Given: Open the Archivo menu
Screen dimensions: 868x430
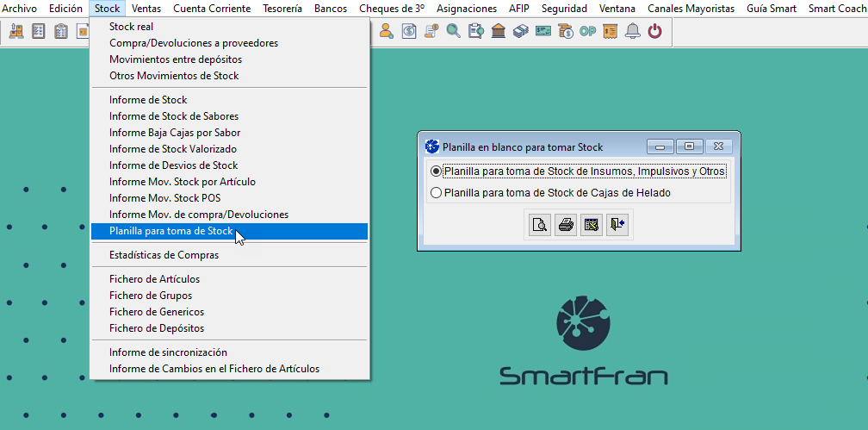Looking at the screenshot, I should tap(20, 9).
